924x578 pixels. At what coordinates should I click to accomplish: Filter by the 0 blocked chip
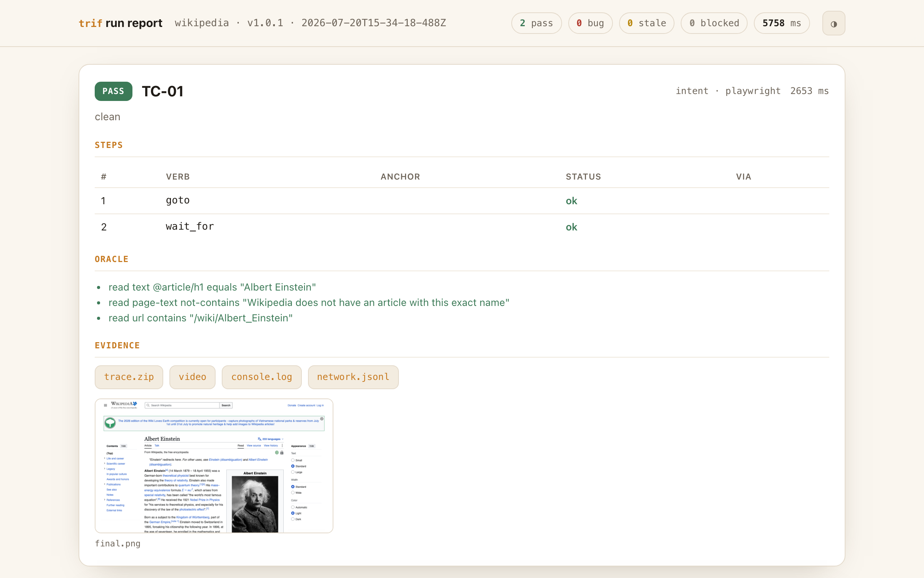[x=714, y=23]
